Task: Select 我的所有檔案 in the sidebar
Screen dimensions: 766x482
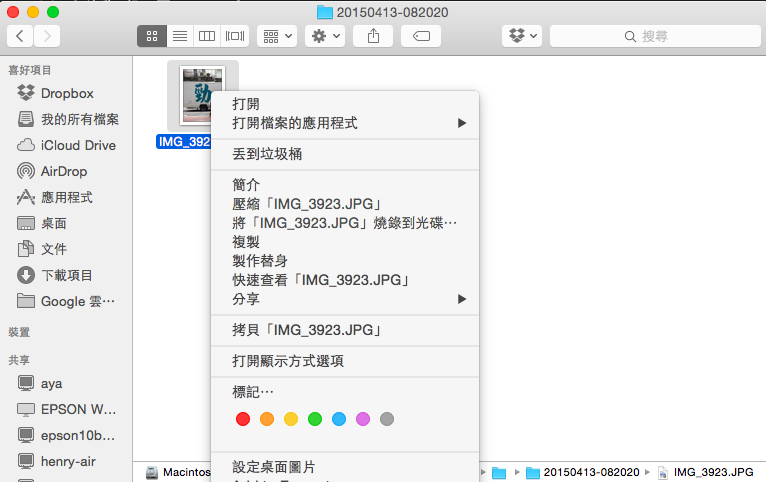Action: (66, 119)
